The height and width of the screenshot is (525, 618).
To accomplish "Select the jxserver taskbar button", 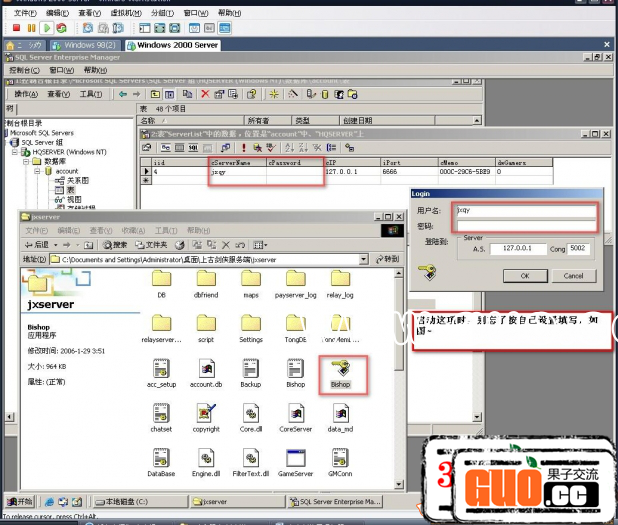I will 238,501.
